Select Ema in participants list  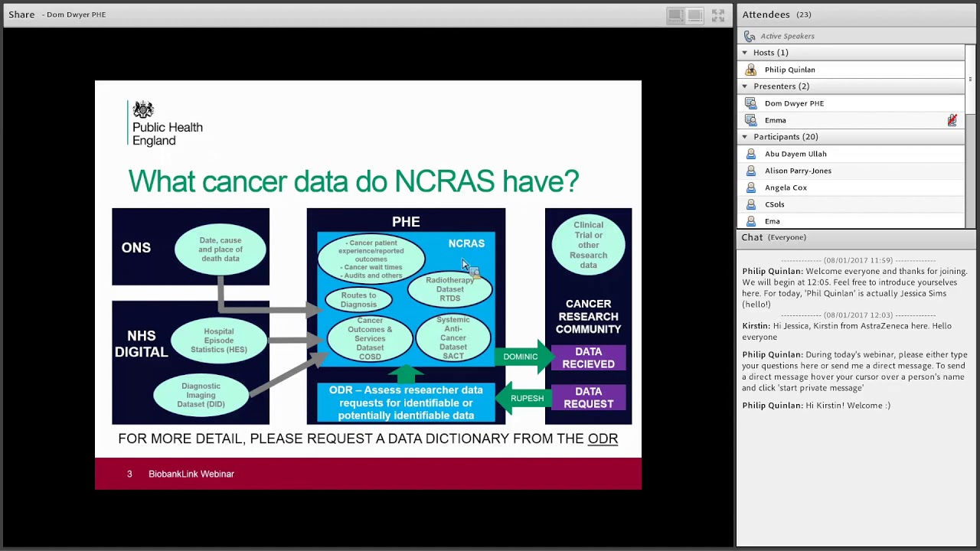(x=851, y=221)
